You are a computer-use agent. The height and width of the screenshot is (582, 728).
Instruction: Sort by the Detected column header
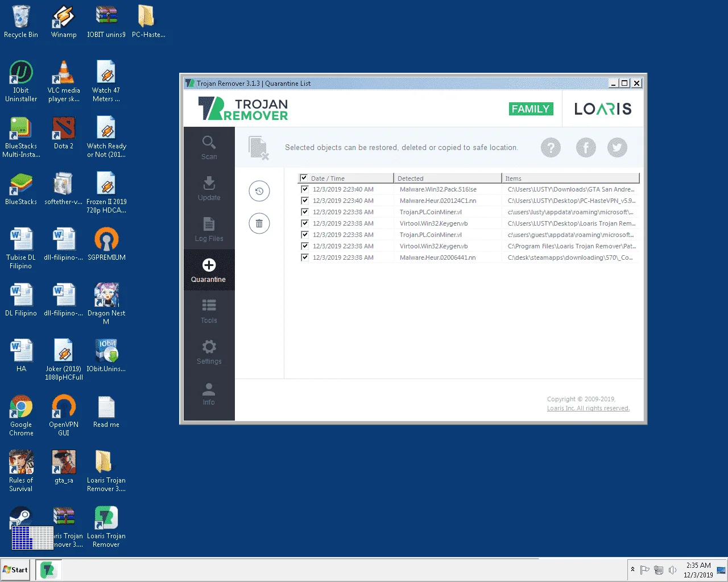pyautogui.click(x=448, y=178)
